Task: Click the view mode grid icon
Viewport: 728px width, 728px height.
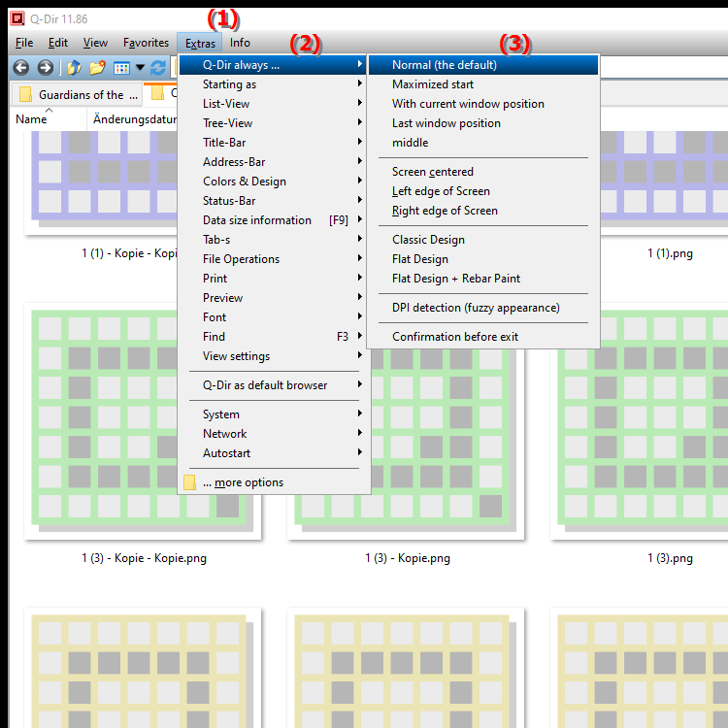Action: pyautogui.click(x=121, y=68)
